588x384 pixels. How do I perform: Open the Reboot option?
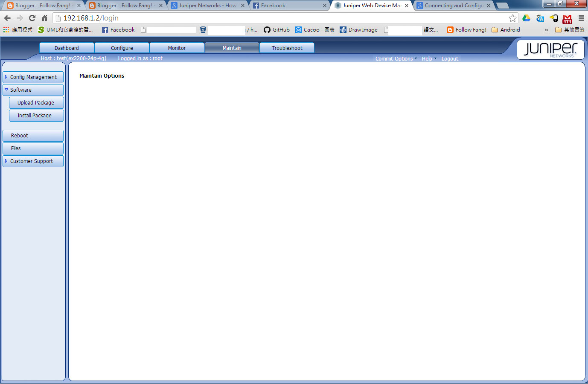coord(33,136)
